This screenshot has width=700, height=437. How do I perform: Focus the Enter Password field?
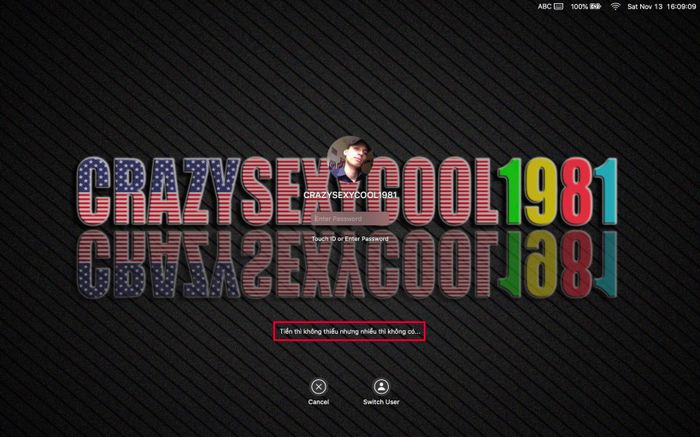350,219
